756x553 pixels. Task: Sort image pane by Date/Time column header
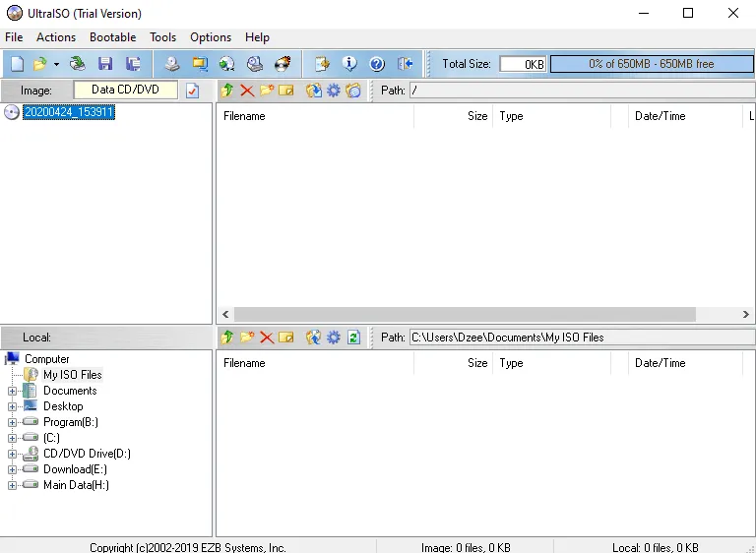(x=685, y=116)
